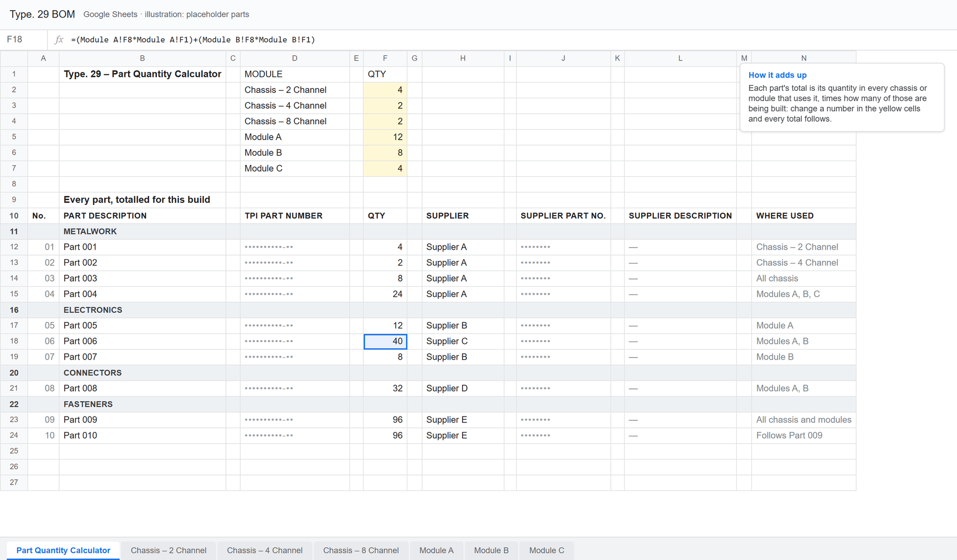Select column B header
957x560 pixels.
pyautogui.click(x=142, y=58)
